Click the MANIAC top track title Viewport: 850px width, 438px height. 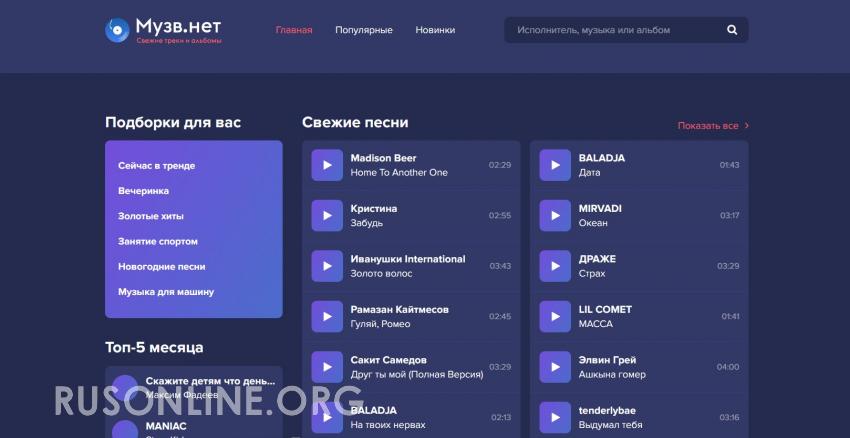click(x=166, y=426)
